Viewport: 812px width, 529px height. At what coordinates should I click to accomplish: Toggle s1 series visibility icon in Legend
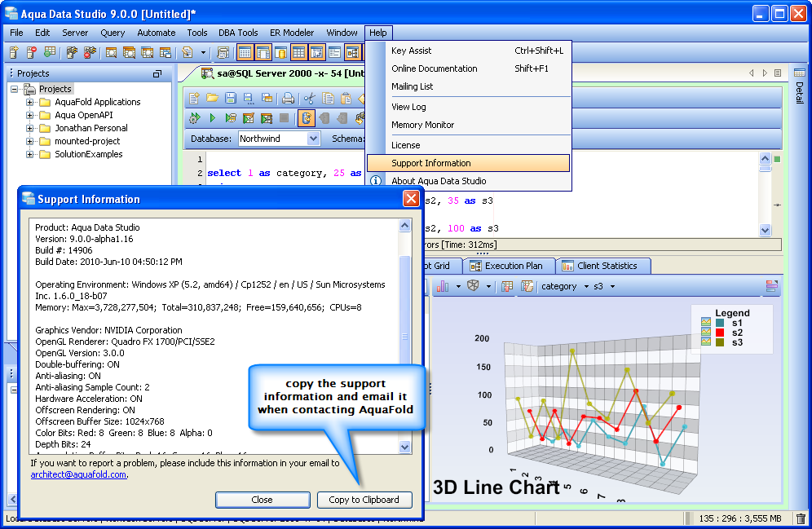point(706,323)
